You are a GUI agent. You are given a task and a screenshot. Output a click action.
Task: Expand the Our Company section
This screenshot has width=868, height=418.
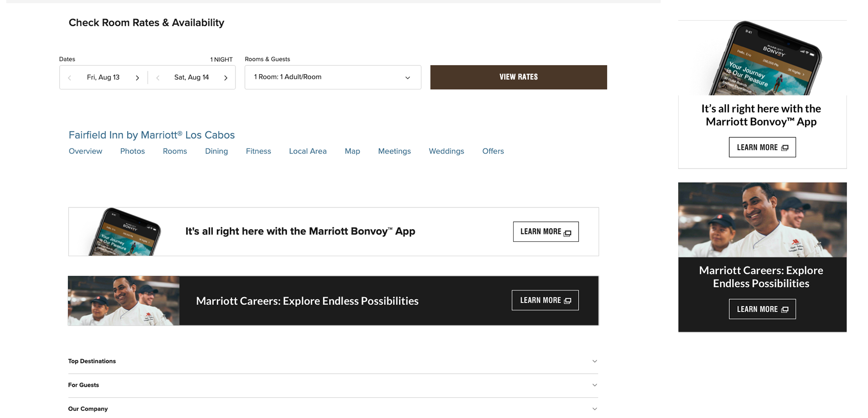[333, 409]
